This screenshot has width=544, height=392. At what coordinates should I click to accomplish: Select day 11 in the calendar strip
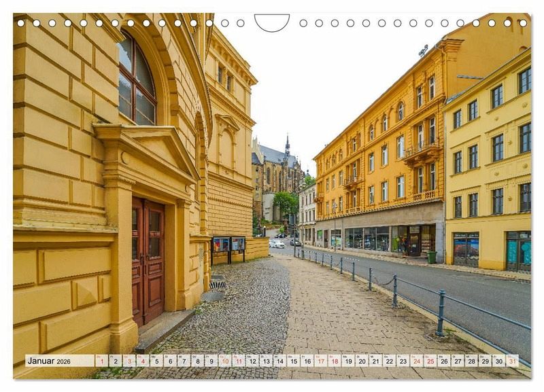pos(239,361)
